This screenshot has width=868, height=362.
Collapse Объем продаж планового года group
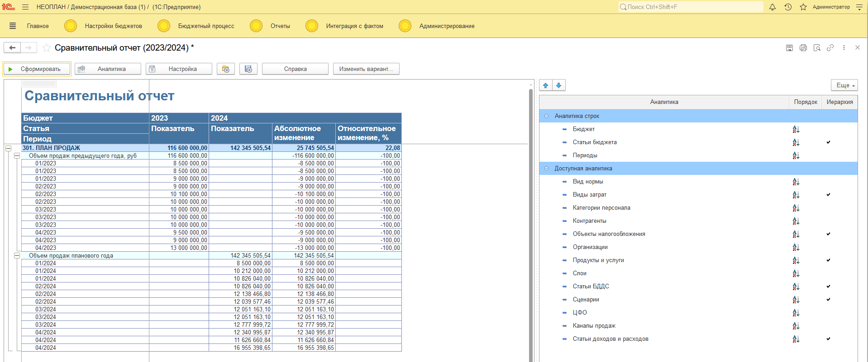pyautogui.click(x=17, y=255)
